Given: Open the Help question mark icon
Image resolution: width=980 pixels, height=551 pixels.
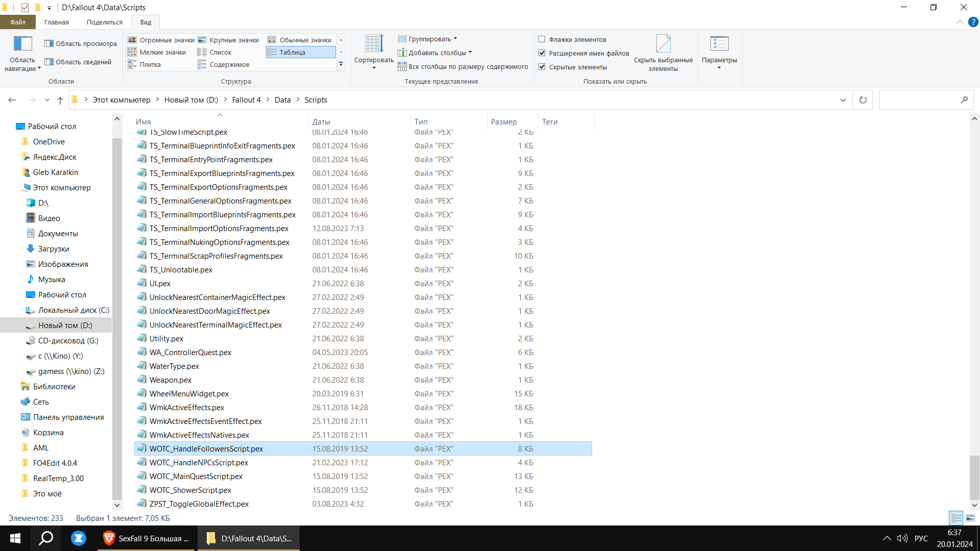Looking at the screenshot, I should (973, 22).
